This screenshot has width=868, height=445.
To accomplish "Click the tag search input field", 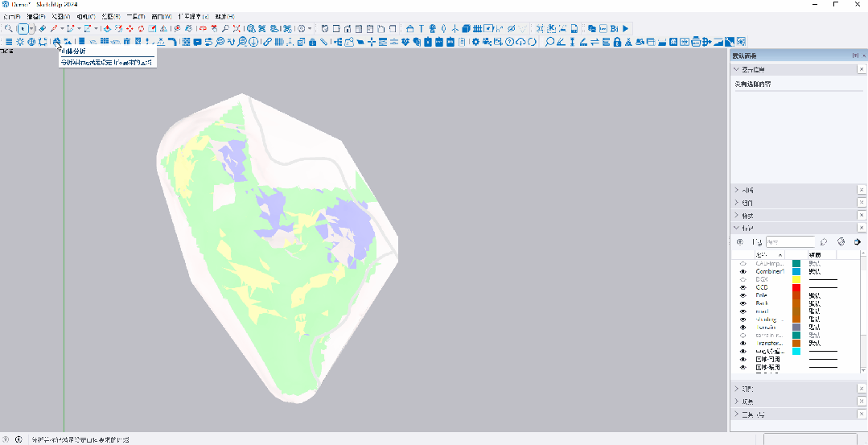I will [x=790, y=241].
